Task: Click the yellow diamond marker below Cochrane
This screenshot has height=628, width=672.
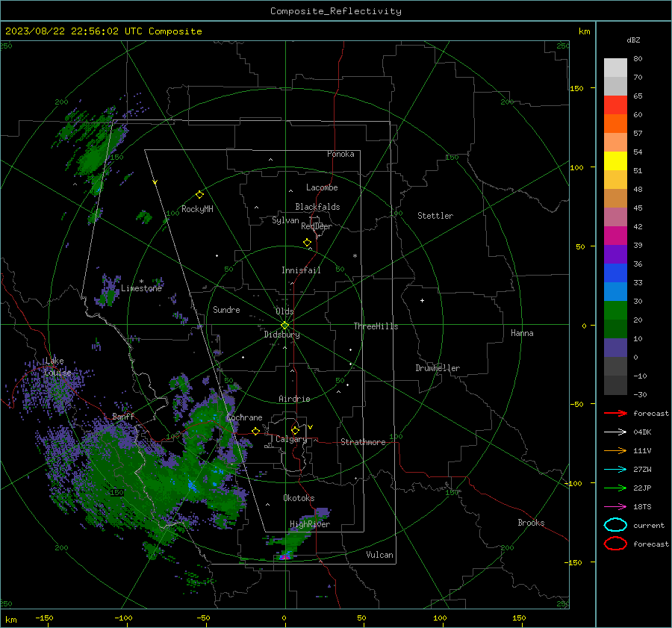Action: point(256,431)
